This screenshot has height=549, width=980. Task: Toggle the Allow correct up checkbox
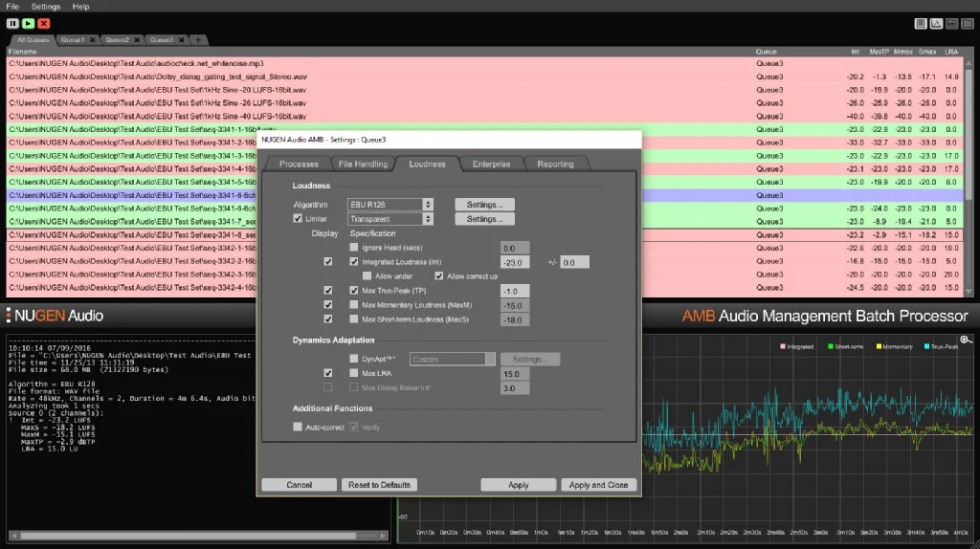[x=438, y=276]
